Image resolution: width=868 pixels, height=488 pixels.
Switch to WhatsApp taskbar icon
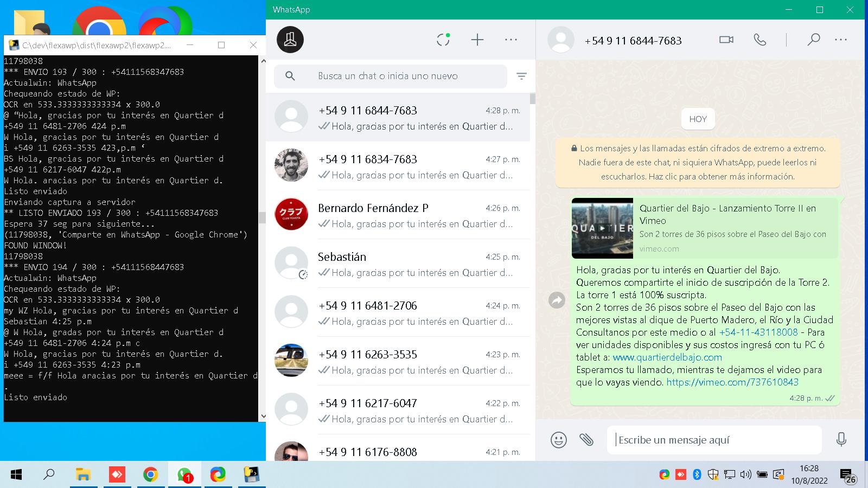pos(184,475)
